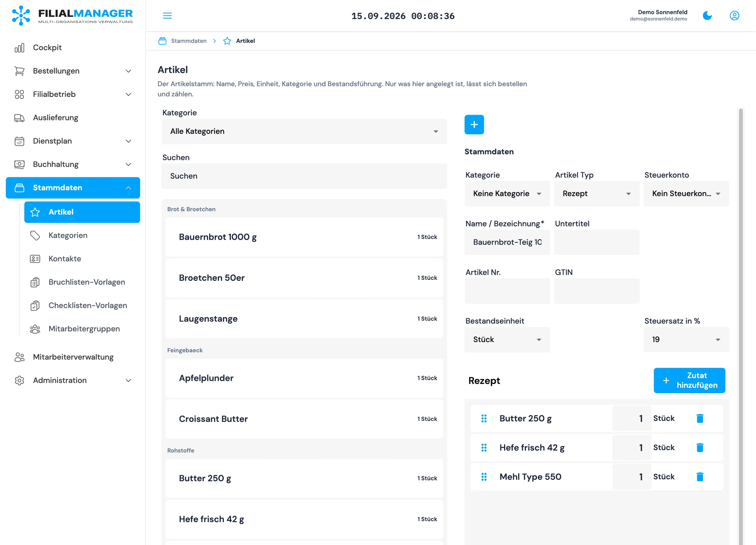Click the Bruchlisten-Vorlagen clipboard icon
756x545 pixels.
click(x=35, y=282)
